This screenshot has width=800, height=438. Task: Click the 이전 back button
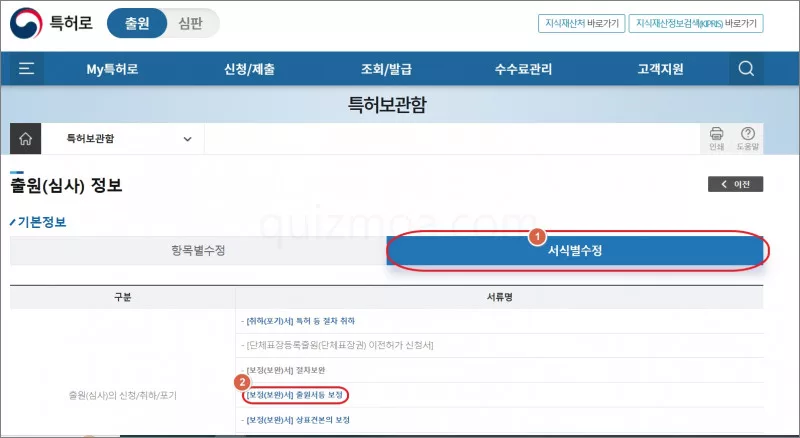pos(735,184)
